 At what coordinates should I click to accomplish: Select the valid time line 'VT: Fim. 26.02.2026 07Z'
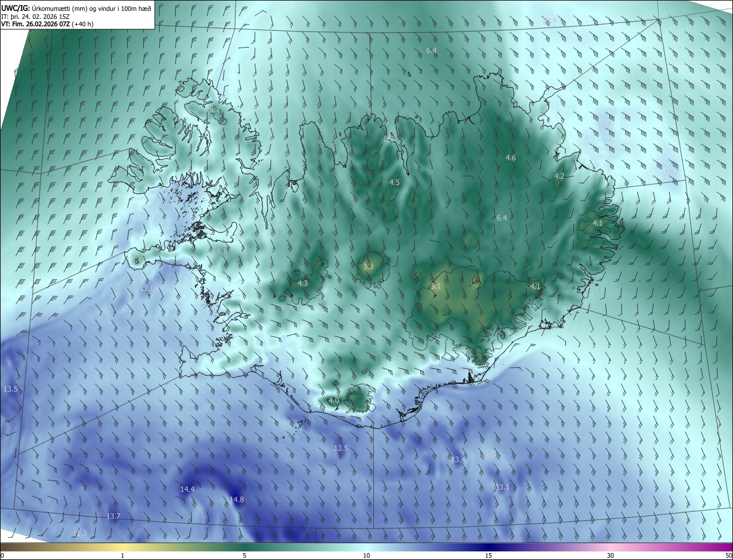pos(36,24)
